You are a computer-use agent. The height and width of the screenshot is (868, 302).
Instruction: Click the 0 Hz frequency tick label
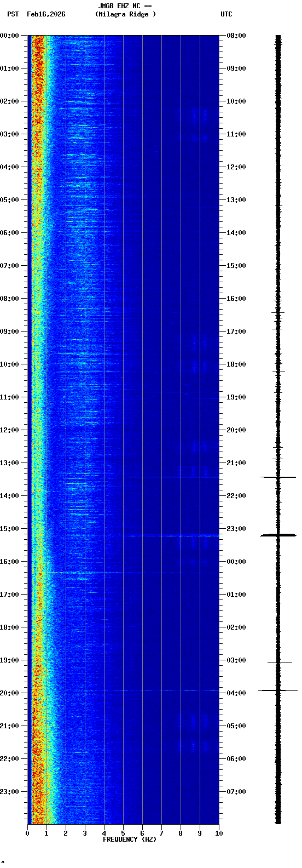(x=27, y=833)
